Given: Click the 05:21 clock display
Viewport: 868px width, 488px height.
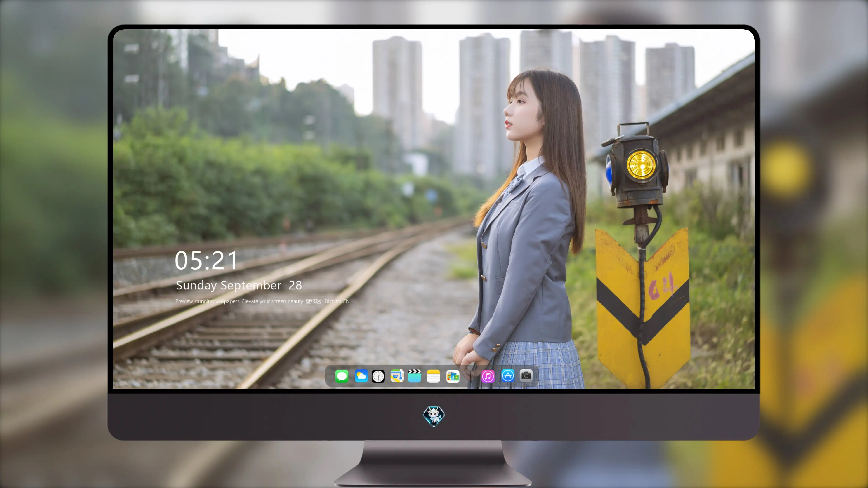Looking at the screenshot, I should 206,261.
